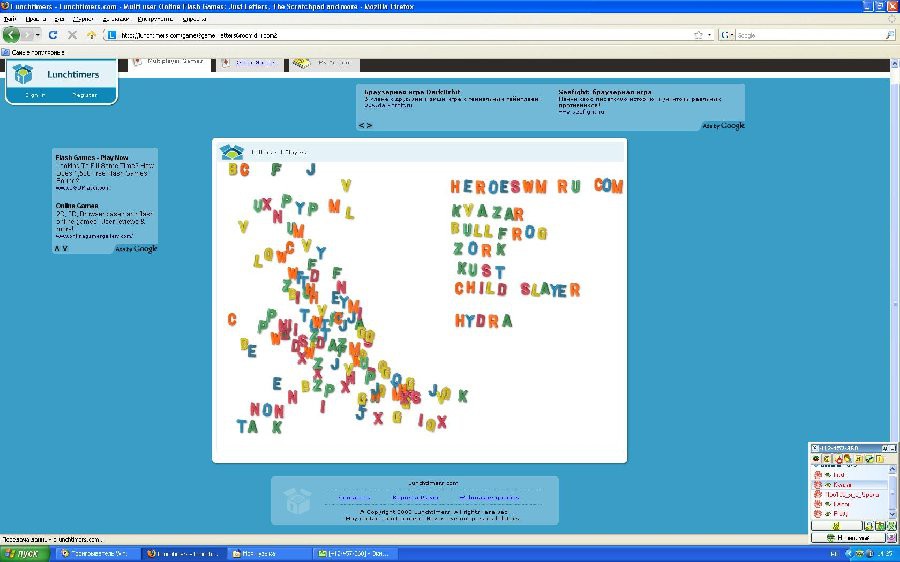Screen dimensions: 900x562
Task: Open the Справка menu
Action: 195,19
